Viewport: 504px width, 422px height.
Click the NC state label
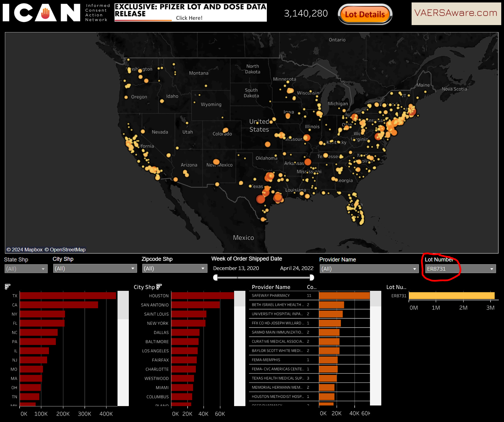[14, 332]
